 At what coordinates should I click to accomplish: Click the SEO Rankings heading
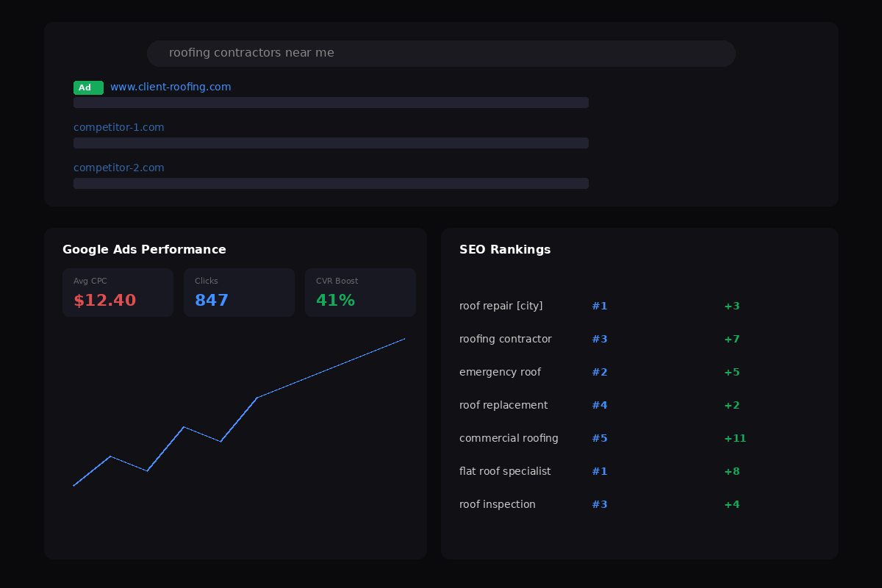tap(505, 250)
